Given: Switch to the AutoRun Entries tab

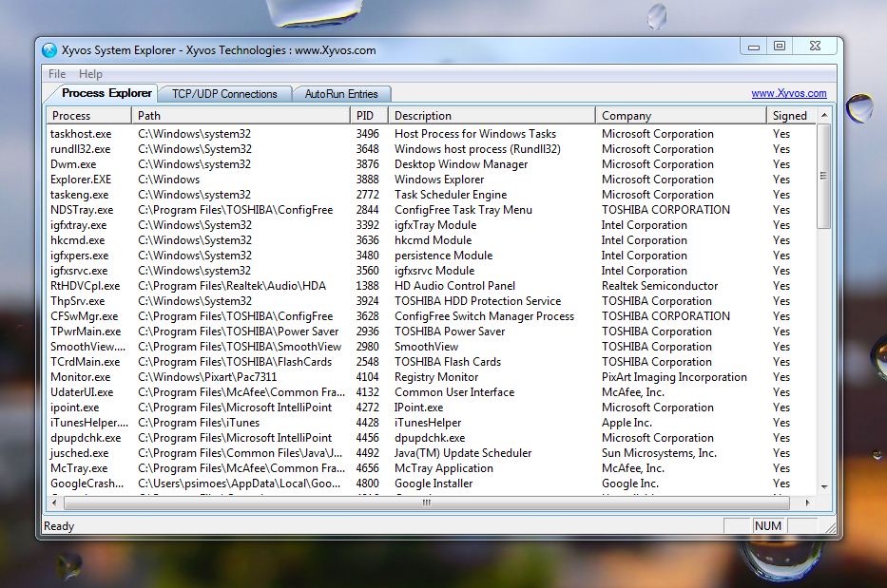Looking at the screenshot, I should pyautogui.click(x=341, y=94).
